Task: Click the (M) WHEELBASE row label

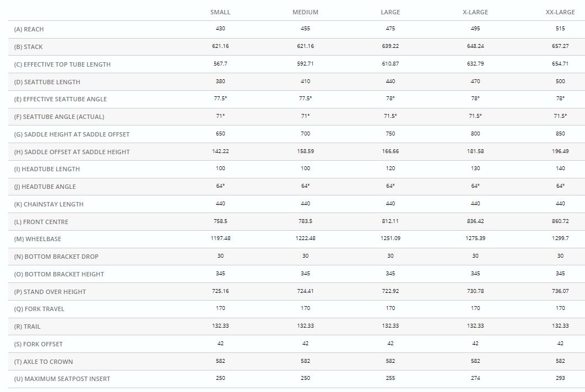Action: click(37, 239)
